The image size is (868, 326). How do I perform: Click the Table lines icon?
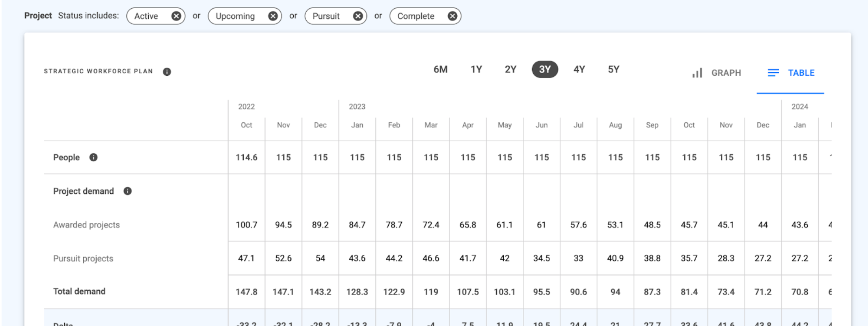(773, 73)
